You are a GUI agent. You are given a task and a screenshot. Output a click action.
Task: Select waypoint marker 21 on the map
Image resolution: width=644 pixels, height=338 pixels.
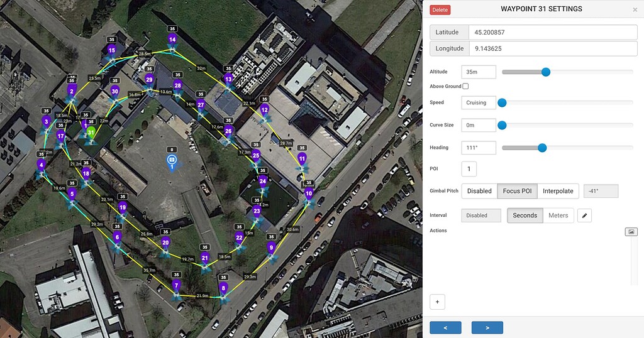(x=205, y=258)
